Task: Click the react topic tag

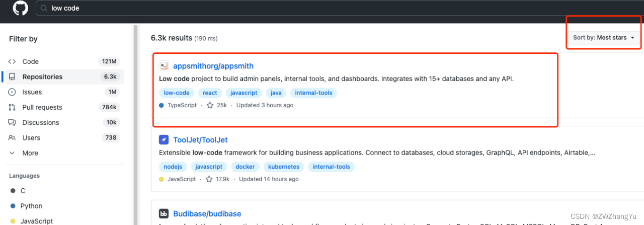Action: click(210, 93)
